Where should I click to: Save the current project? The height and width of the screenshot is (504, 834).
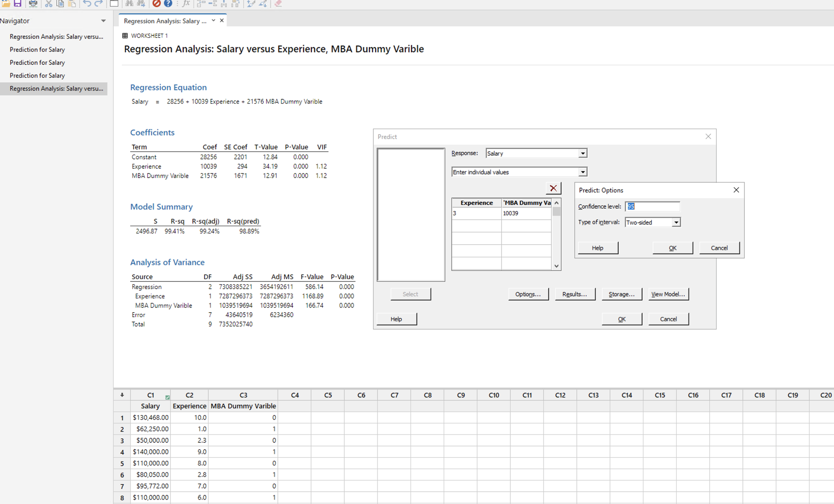[17, 4]
